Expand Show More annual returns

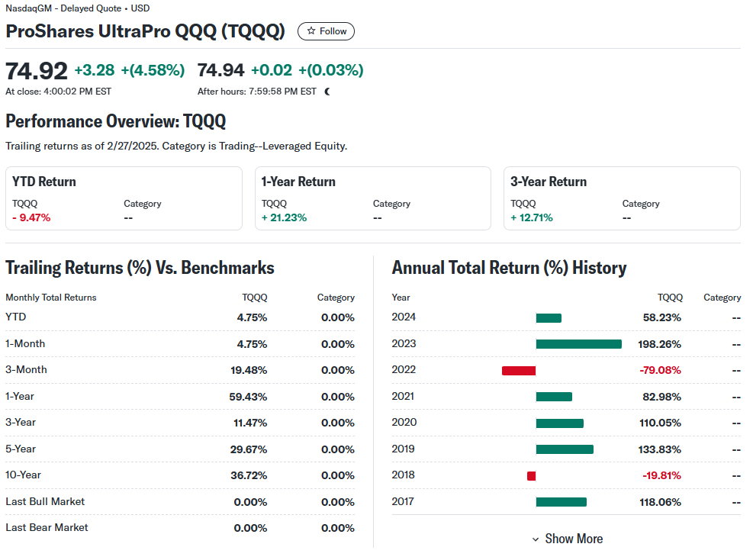pos(567,539)
